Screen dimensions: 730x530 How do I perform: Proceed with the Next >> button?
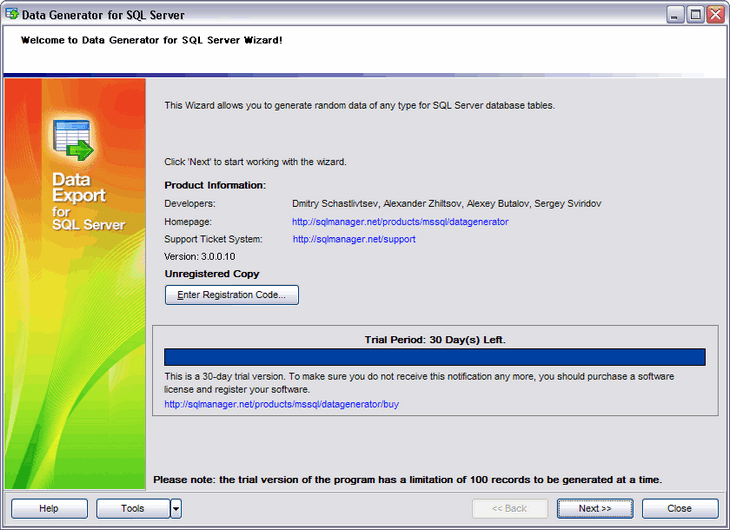point(595,508)
